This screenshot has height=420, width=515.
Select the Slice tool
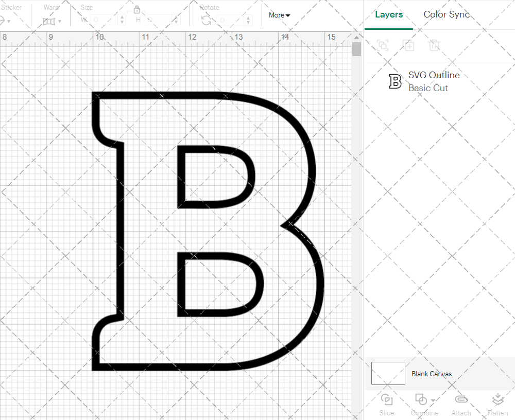coord(386,404)
